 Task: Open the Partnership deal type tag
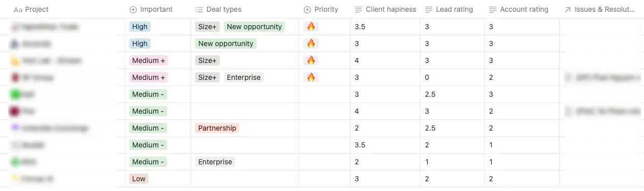click(217, 128)
